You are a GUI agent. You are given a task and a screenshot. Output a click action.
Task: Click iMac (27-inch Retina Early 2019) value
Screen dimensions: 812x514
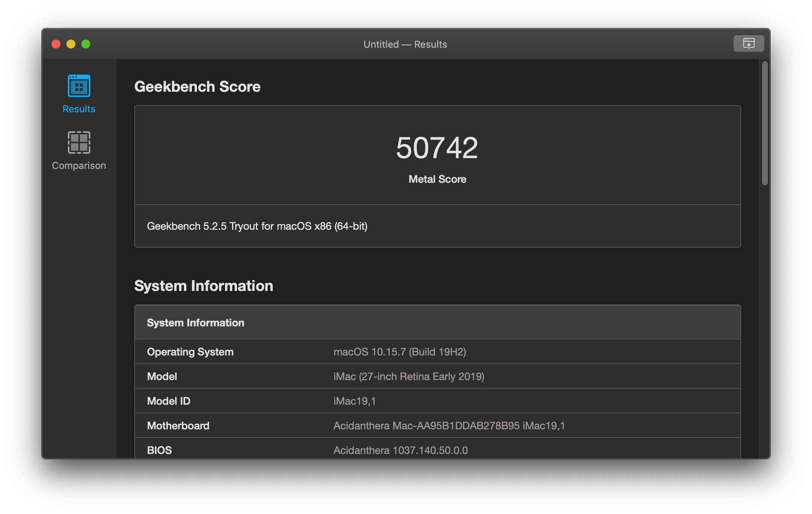click(409, 376)
